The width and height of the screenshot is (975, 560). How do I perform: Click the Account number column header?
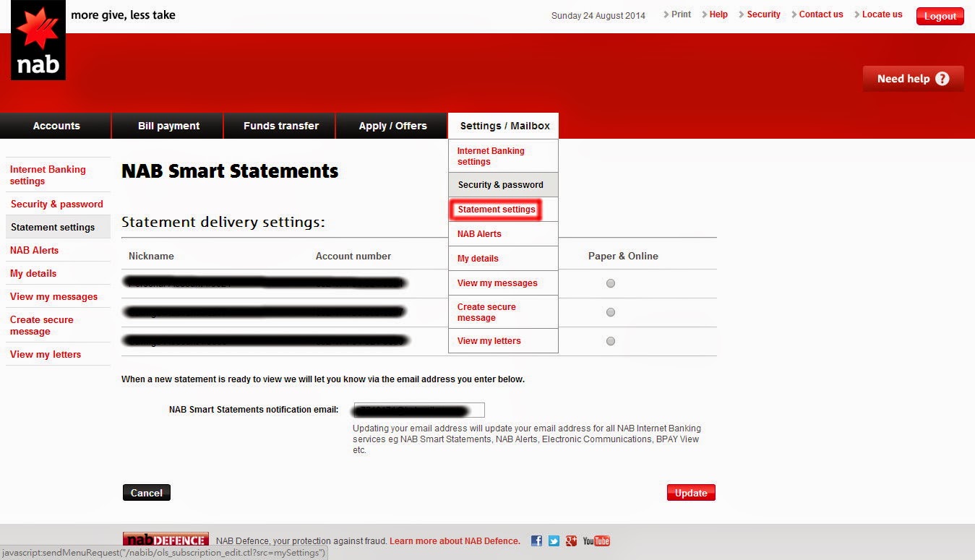tap(353, 256)
